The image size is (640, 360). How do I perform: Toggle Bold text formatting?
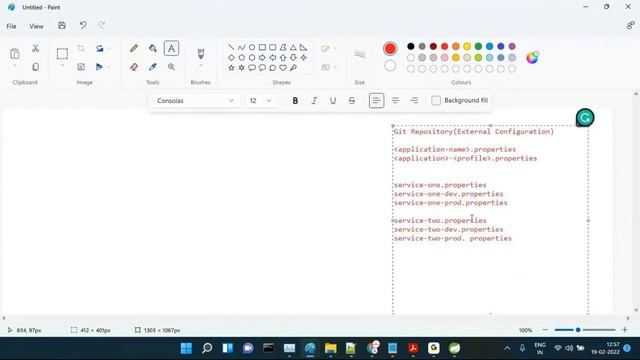pos(295,100)
